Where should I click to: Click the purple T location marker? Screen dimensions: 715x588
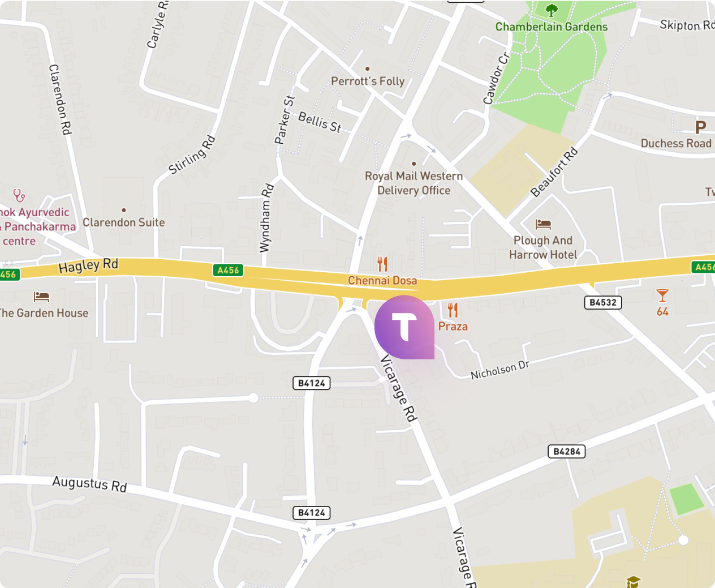404,327
